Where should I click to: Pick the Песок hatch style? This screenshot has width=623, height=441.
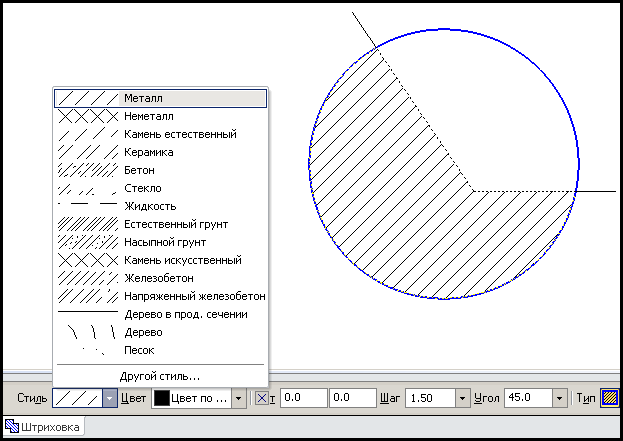point(160,350)
